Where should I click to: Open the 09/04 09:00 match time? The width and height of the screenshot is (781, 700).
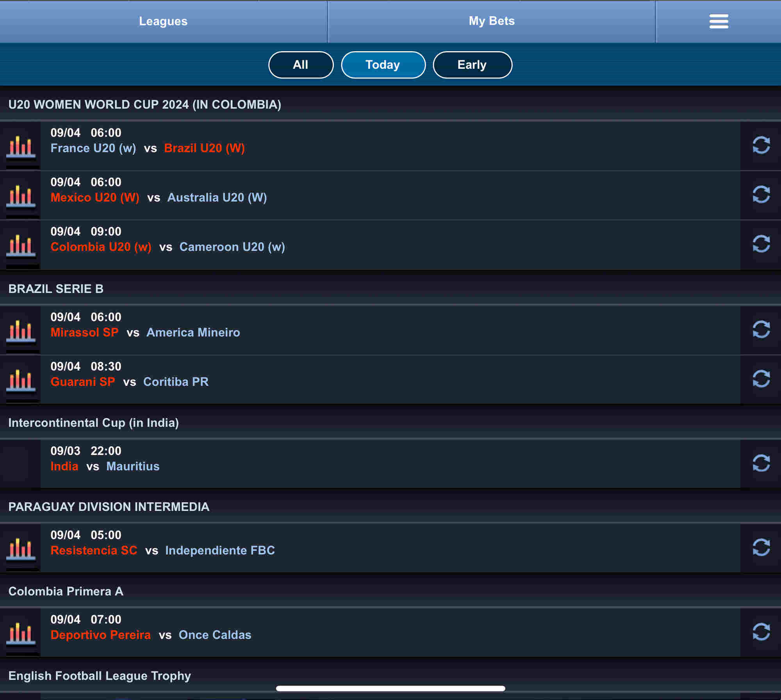86,231
